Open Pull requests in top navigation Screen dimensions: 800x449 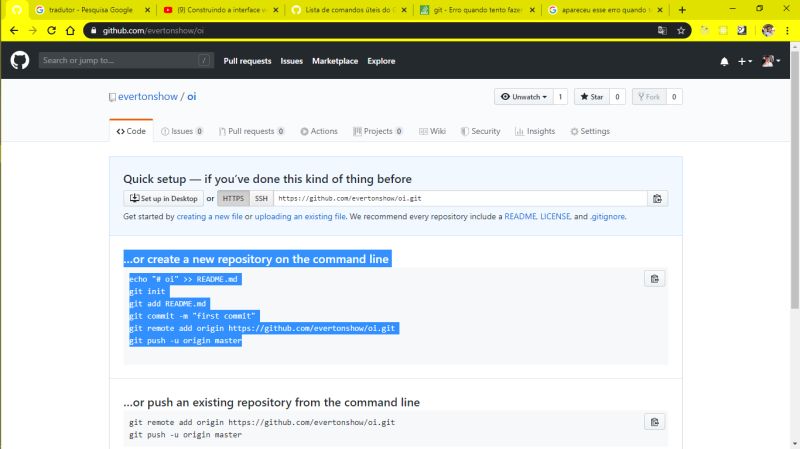click(247, 61)
